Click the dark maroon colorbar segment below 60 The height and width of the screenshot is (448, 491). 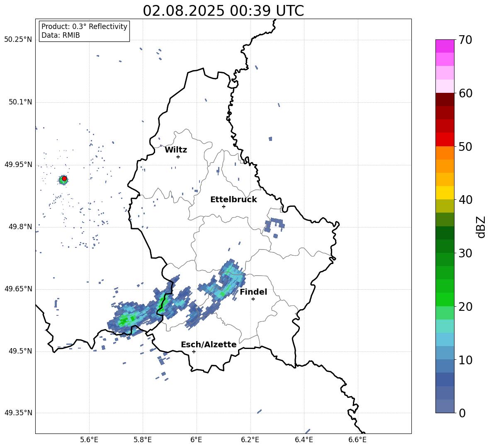(x=445, y=99)
